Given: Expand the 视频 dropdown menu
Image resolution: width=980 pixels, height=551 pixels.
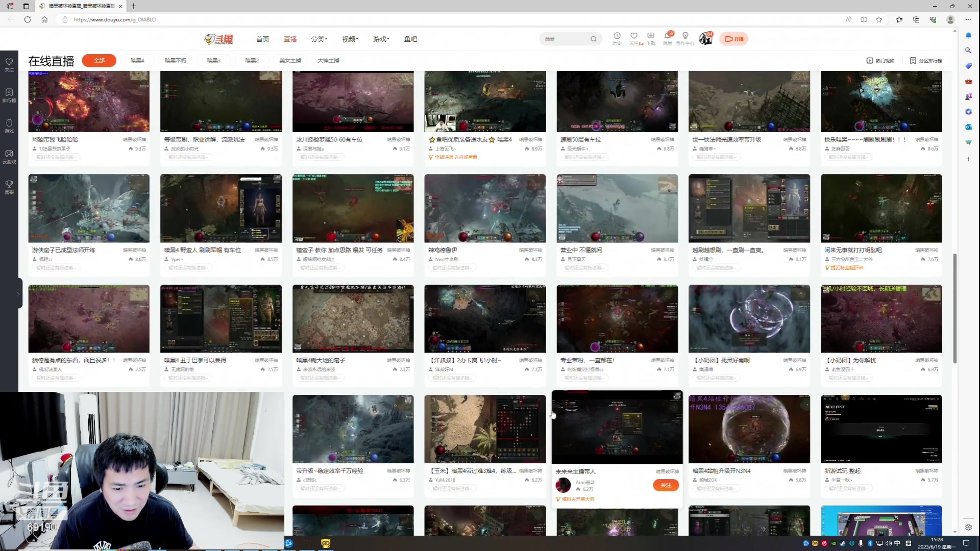Looking at the screenshot, I should [350, 39].
